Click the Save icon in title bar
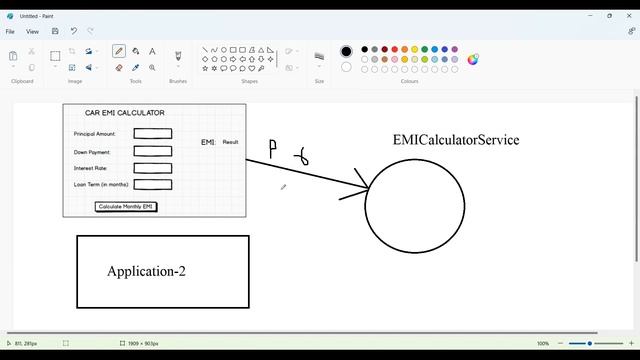This screenshot has width=640, height=360. point(55,31)
